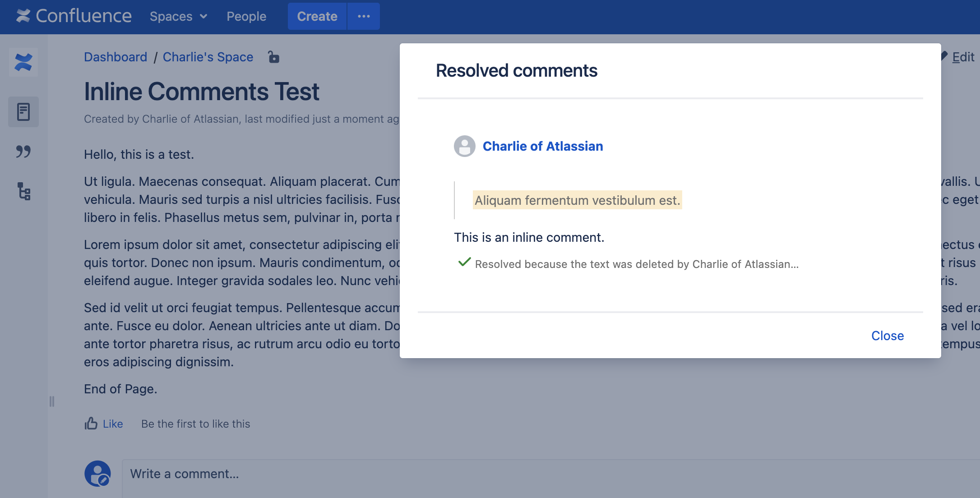Close the Resolved comments dialog
Viewport: 980px width, 498px height.
point(887,336)
